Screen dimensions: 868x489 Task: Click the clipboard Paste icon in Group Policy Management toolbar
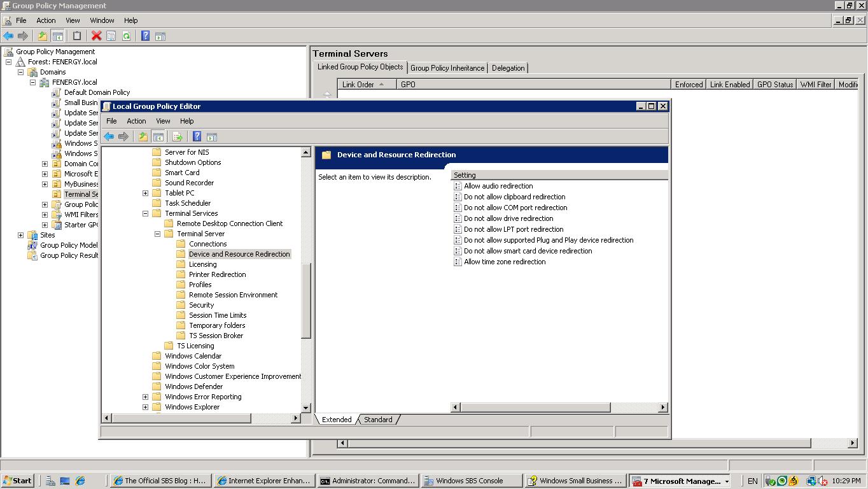click(77, 36)
